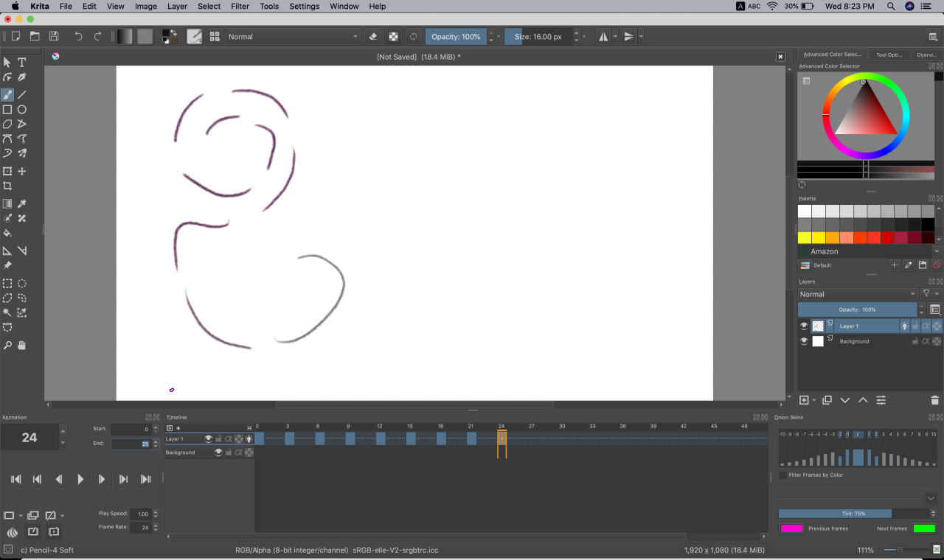This screenshot has width=944, height=560.
Task: Click frame 24 marker on the timeline
Action: click(502, 438)
